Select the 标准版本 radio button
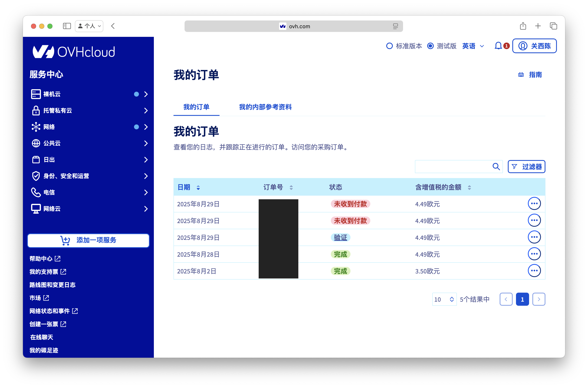Viewport: 588px width, 388px height. (389, 46)
